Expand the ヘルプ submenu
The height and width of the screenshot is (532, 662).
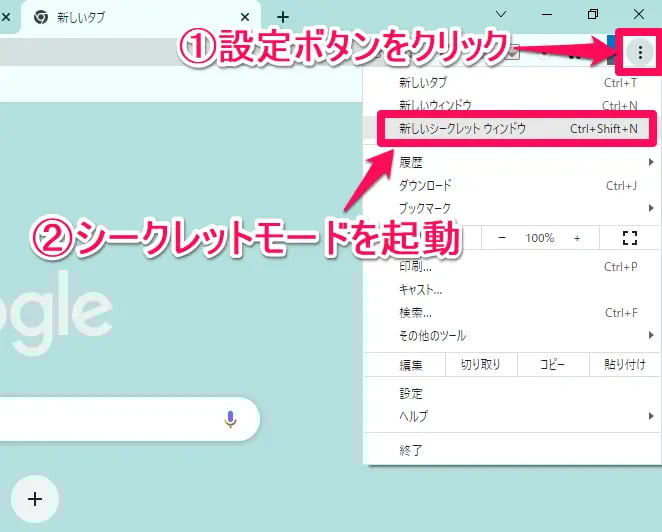point(513,416)
